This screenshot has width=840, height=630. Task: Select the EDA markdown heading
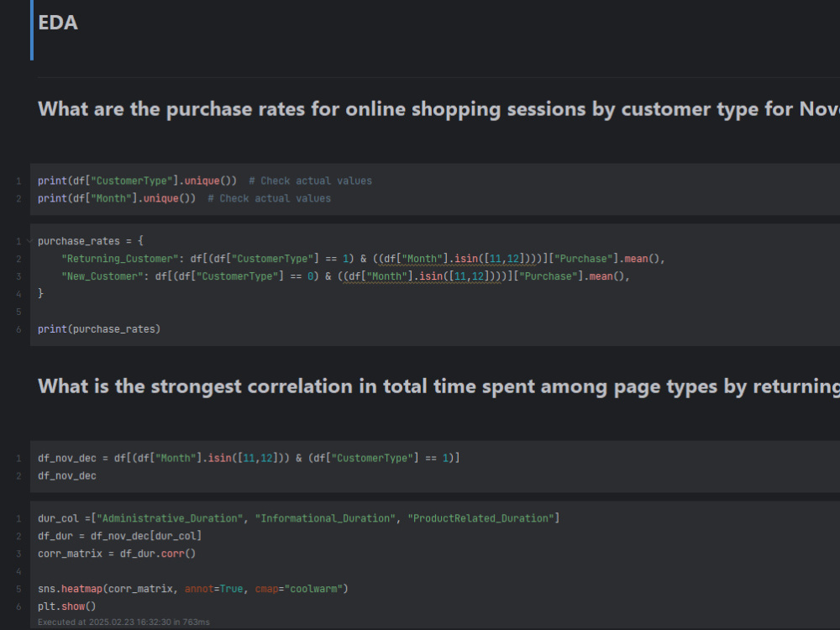point(58,23)
